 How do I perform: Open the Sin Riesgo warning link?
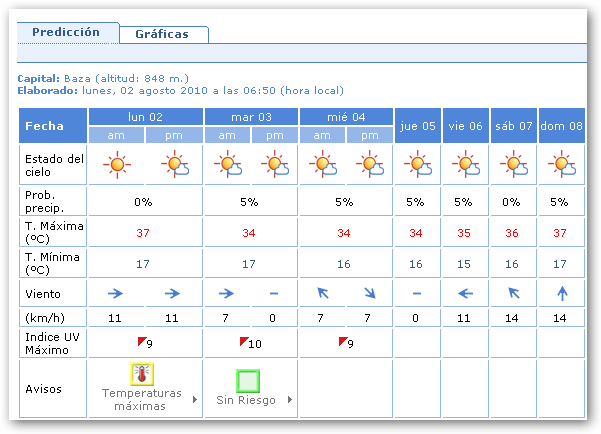point(244,400)
